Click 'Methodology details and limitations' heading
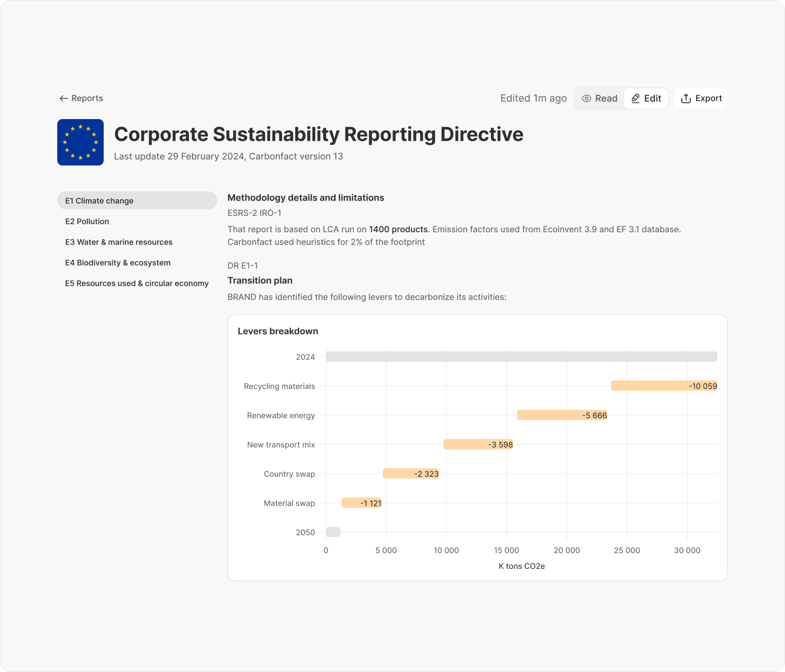The image size is (785, 672). point(306,198)
